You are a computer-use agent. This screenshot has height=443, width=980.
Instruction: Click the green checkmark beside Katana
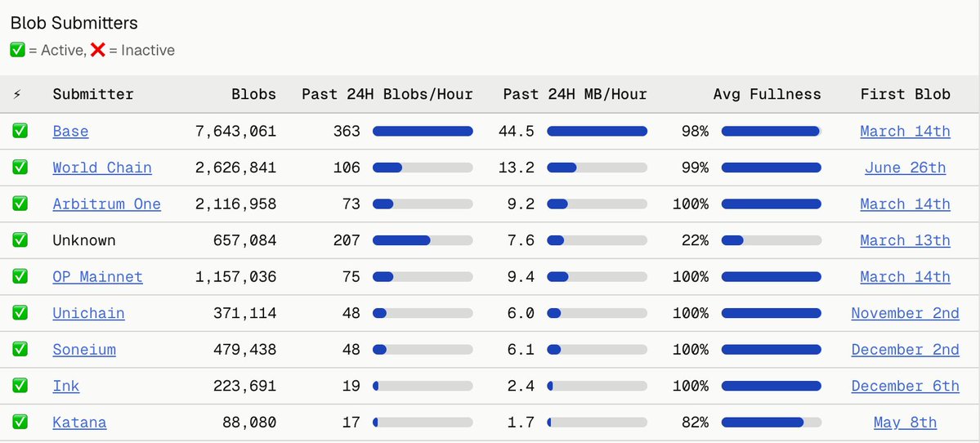[20, 422]
